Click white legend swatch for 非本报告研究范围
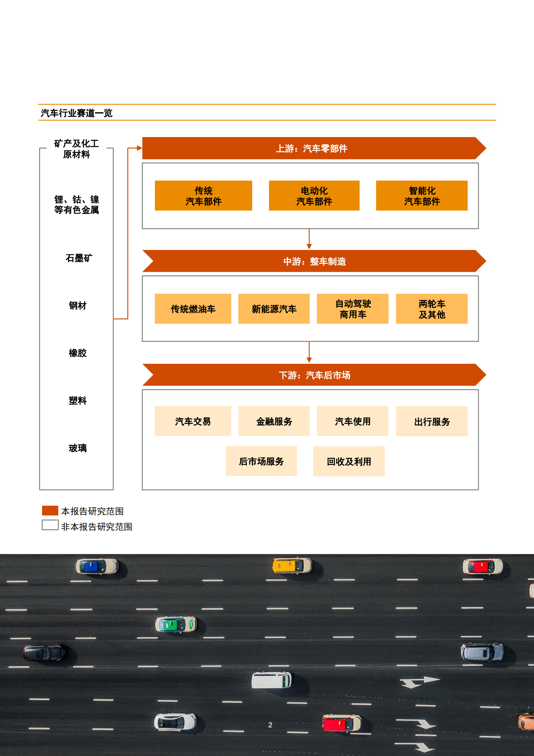 (50, 525)
